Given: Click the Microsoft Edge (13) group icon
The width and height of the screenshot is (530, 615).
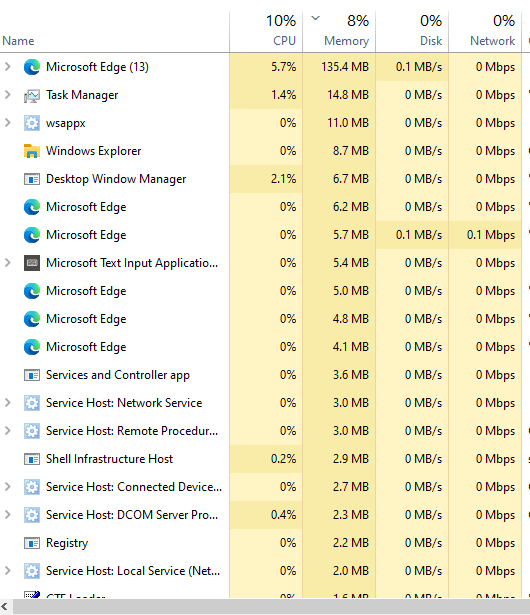Looking at the screenshot, I should pyautogui.click(x=32, y=67).
